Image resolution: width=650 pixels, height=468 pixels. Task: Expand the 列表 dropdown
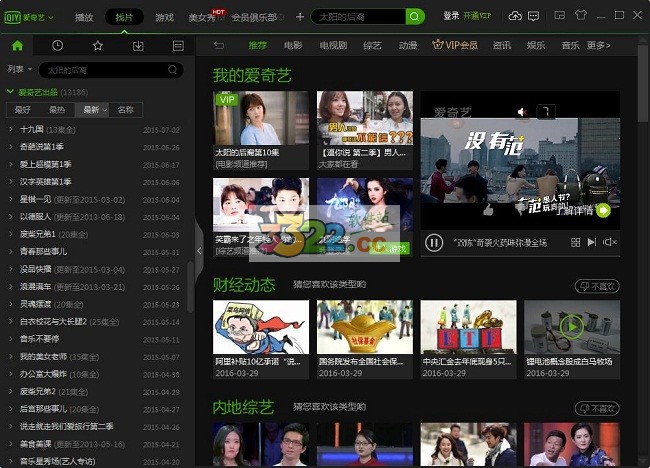coord(18,70)
